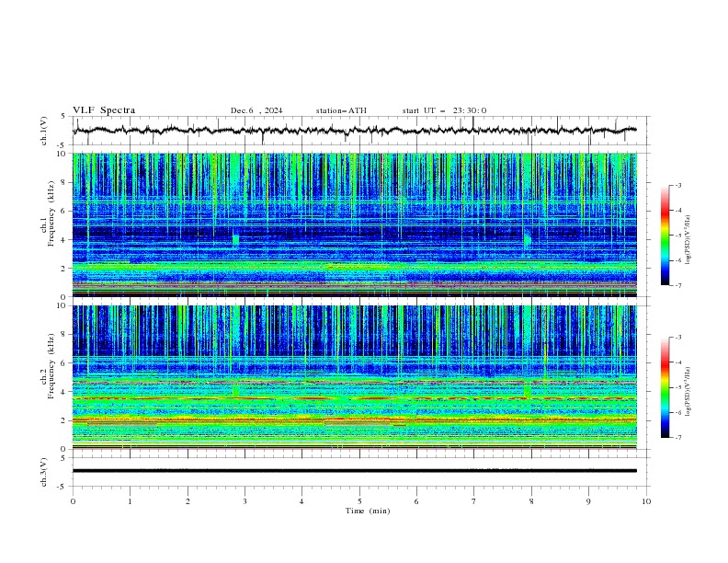728x563 pixels.
Task: Click the ch.3 voltage trace strip
Action: (x=355, y=471)
